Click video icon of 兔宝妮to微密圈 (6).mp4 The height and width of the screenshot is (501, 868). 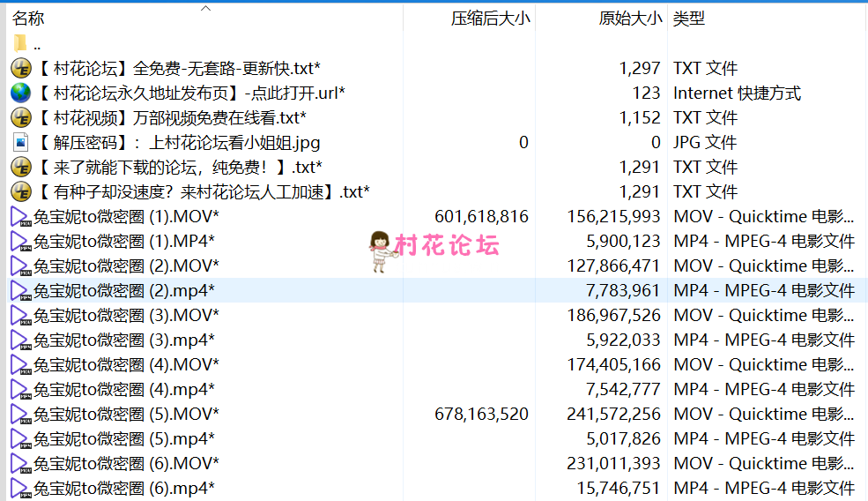coord(20,488)
